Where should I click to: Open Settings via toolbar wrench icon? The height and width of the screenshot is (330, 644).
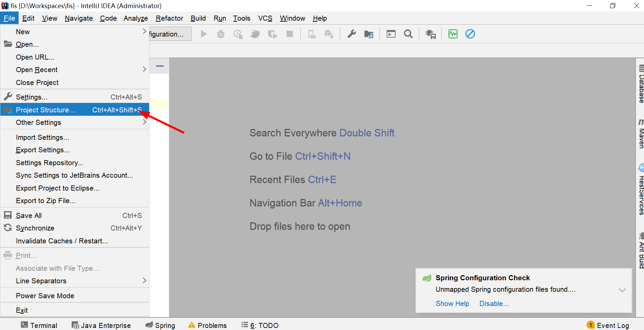(x=352, y=34)
